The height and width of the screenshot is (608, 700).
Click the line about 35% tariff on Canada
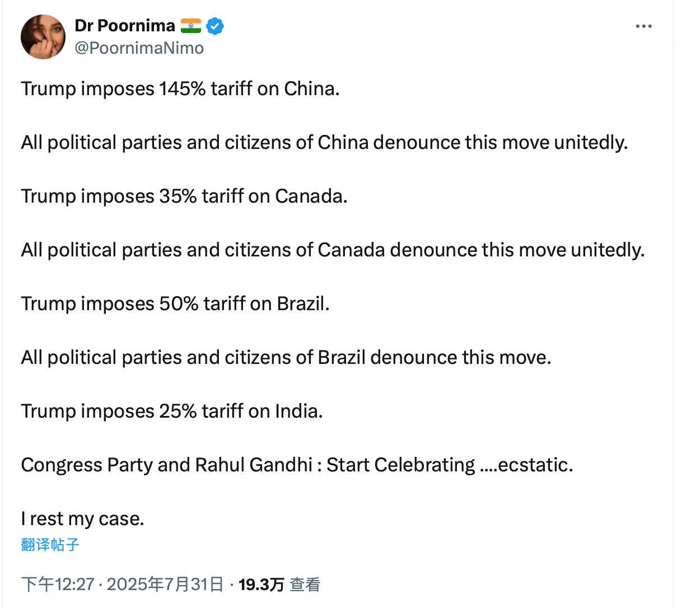(184, 197)
